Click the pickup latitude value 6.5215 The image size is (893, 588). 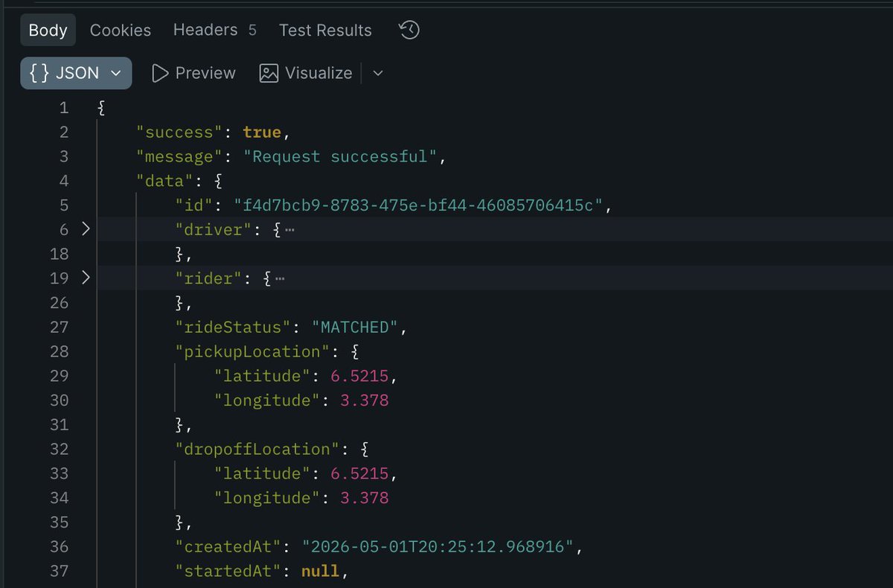[359, 376]
